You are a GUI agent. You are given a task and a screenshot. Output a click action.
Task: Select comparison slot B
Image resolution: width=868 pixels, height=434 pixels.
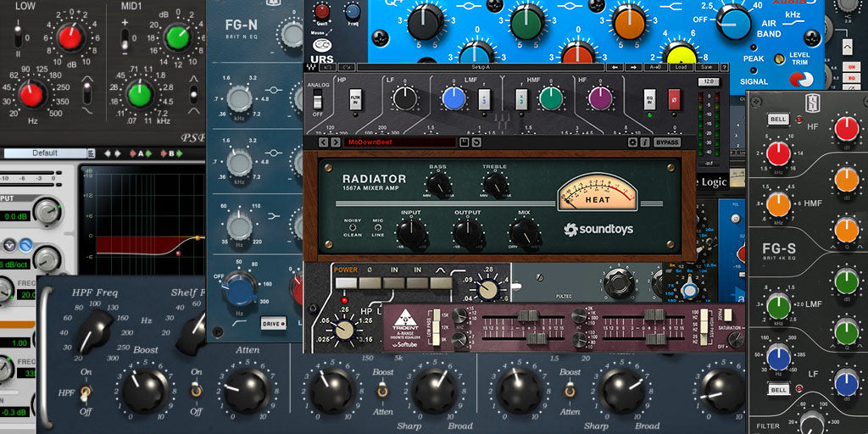(171, 153)
